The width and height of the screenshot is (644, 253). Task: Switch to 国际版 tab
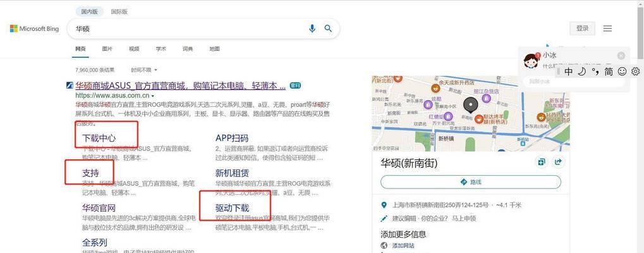pos(119,11)
